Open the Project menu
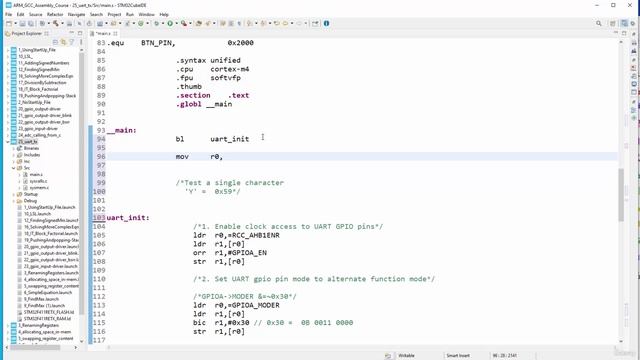Image resolution: width=640 pixels, height=360 pixels. [114, 14]
